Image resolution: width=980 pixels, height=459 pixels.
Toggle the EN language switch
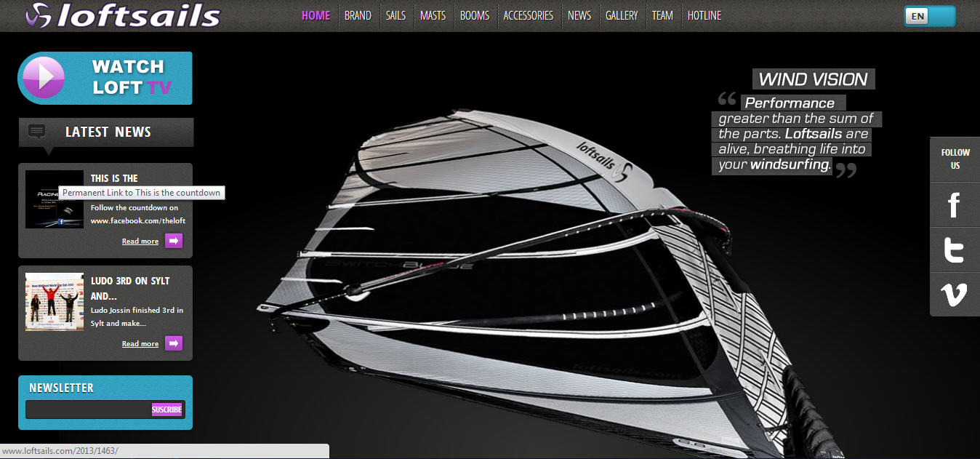(x=930, y=16)
